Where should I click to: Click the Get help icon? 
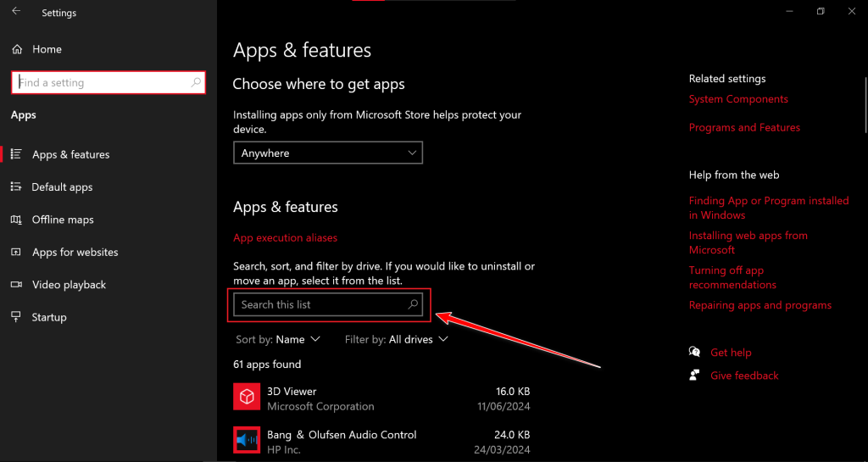click(x=695, y=352)
